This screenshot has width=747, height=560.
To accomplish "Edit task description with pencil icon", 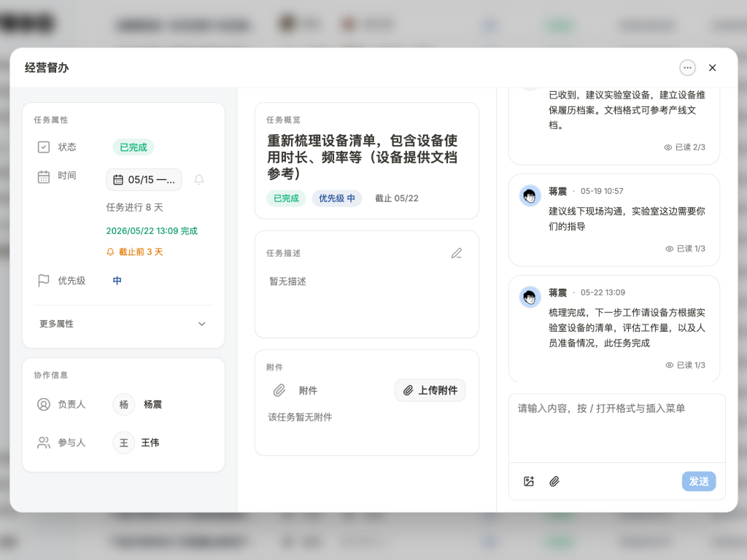I will click(457, 253).
